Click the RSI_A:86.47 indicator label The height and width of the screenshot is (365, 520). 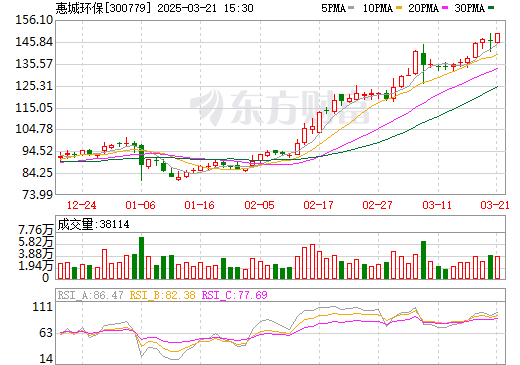pos(90,295)
